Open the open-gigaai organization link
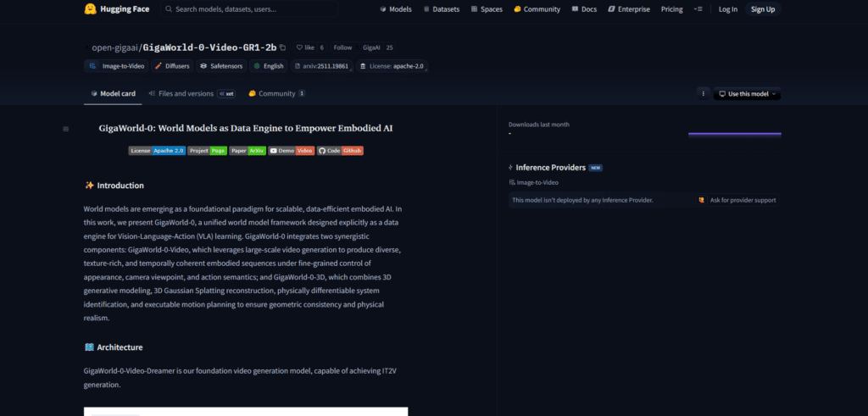 (115, 47)
